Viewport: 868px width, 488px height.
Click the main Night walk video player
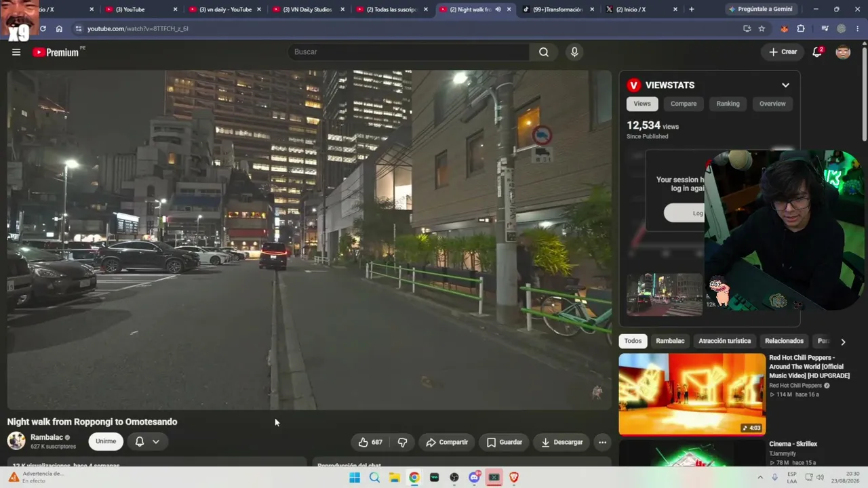309,240
